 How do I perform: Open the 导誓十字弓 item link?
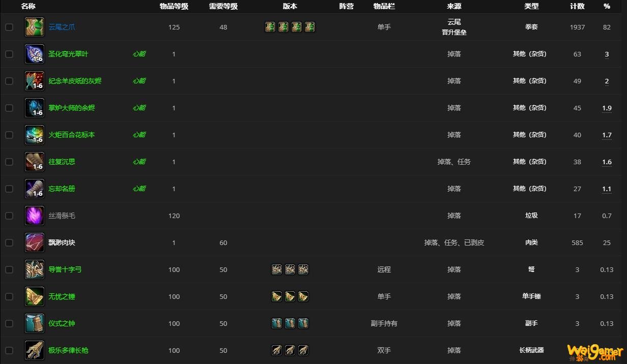65,269
